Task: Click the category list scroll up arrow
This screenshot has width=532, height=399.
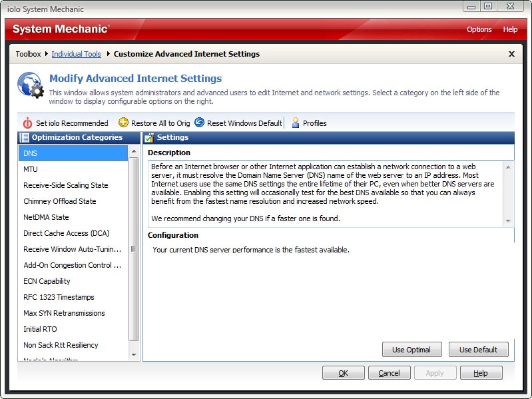Action: pos(134,151)
